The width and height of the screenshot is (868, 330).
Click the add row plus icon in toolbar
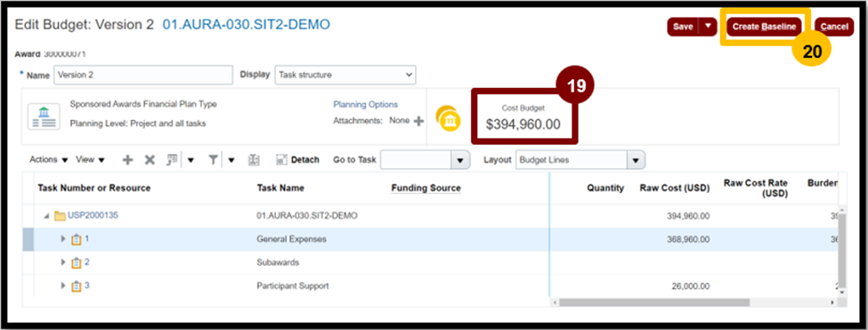point(127,160)
